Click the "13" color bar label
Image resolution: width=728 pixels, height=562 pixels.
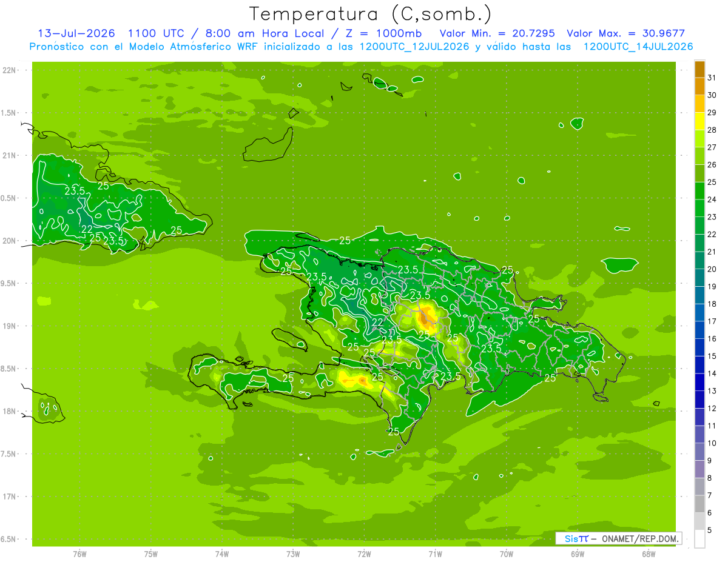click(x=712, y=391)
